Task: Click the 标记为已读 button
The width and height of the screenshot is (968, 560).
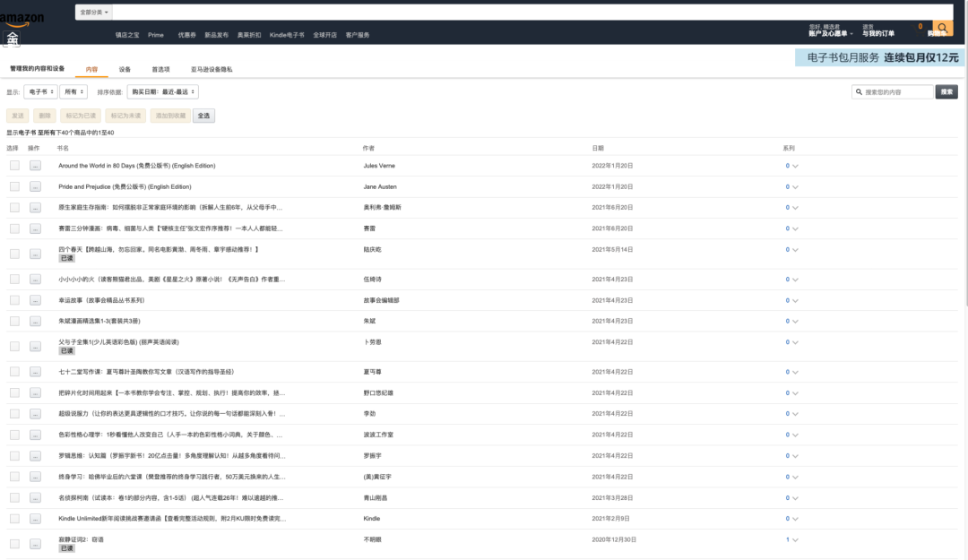Action: coord(81,116)
